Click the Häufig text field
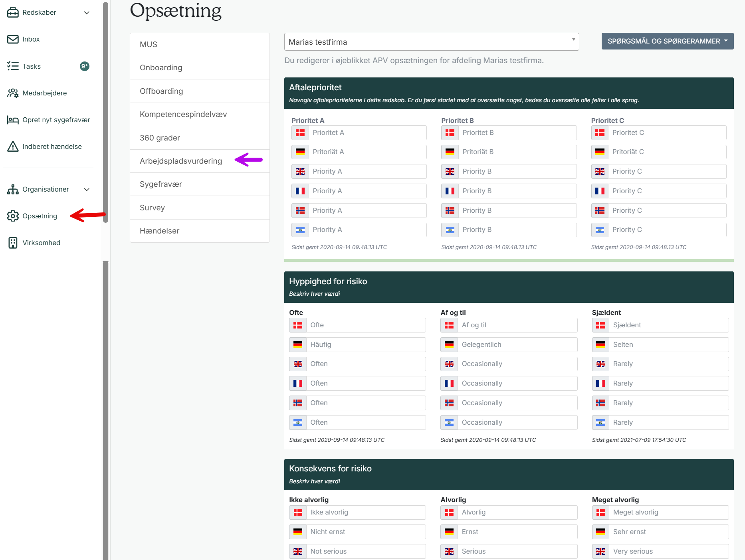Screen dimensions: 745x560 coord(366,344)
